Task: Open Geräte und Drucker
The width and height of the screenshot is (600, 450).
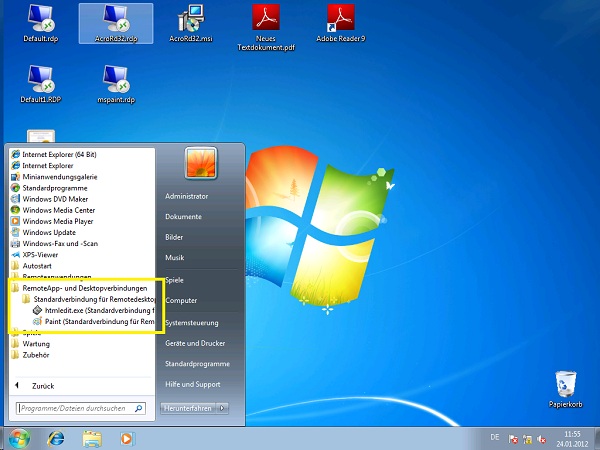Action: tap(195, 343)
